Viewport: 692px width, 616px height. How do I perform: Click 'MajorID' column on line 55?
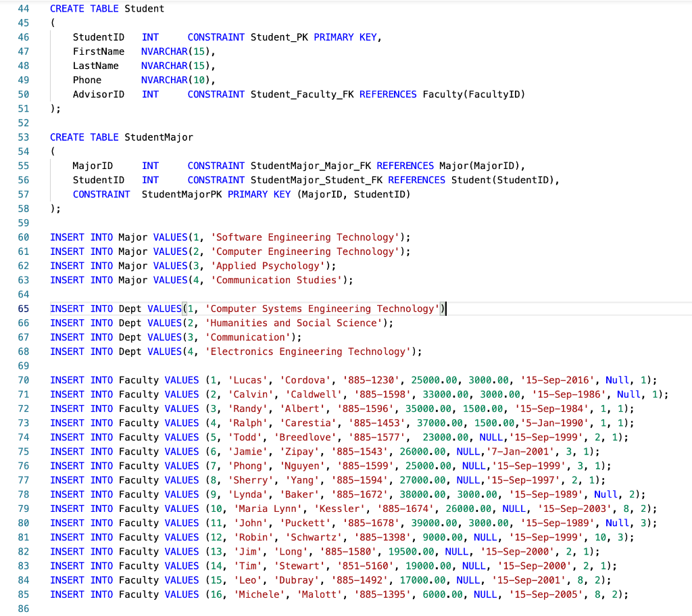click(x=93, y=166)
